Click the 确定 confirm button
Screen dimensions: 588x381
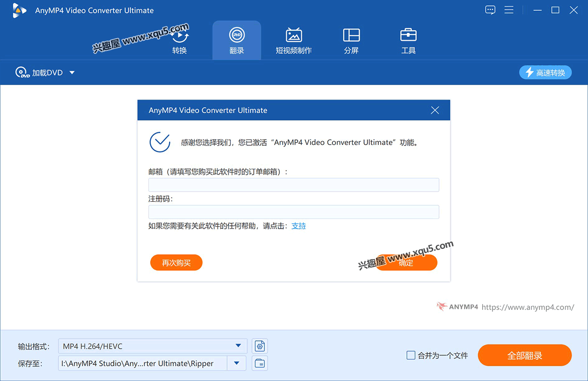(406, 263)
